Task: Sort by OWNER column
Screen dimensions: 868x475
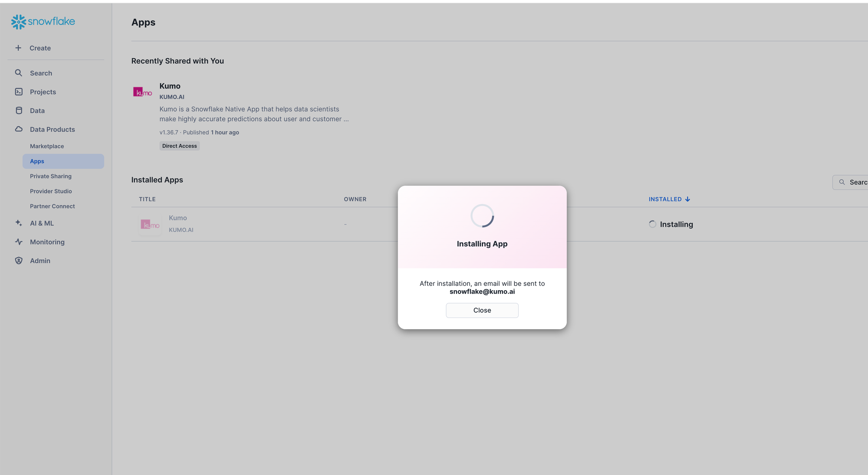Action: [x=355, y=199]
